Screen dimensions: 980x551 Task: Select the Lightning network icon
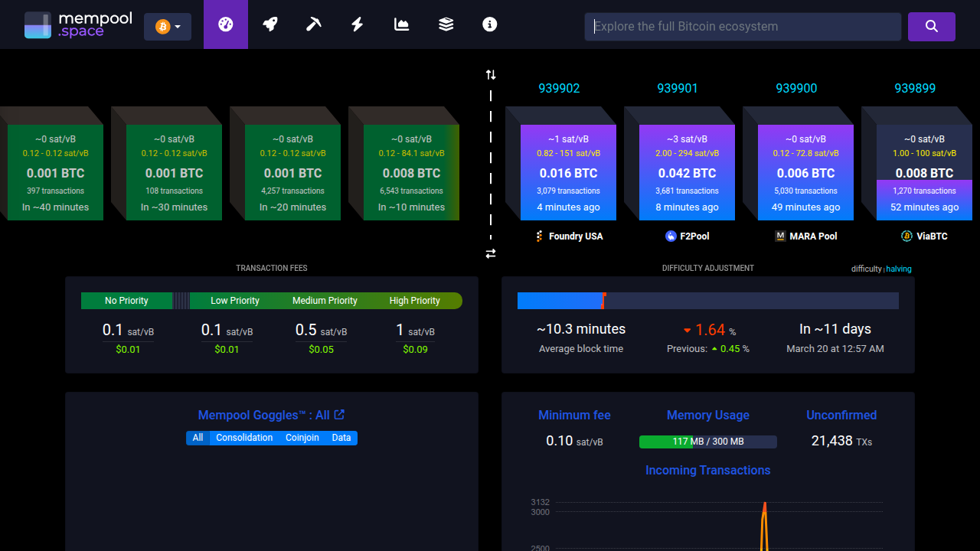[357, 24]
